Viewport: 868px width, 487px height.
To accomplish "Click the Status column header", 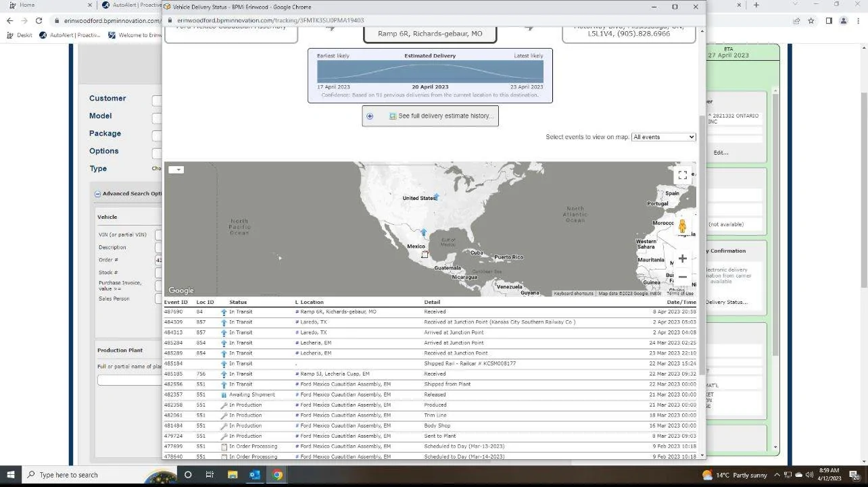I will tap(238, 303).
